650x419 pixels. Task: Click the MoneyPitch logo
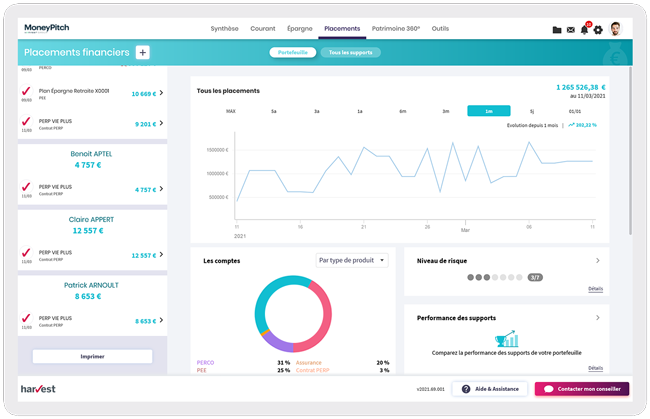[x=46, y=29]
